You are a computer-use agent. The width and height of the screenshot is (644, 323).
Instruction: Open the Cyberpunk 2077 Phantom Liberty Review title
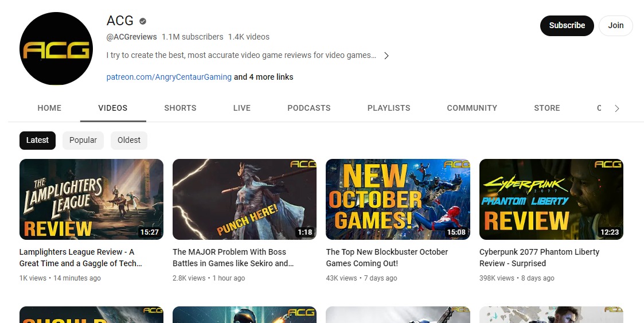(539, 258)
